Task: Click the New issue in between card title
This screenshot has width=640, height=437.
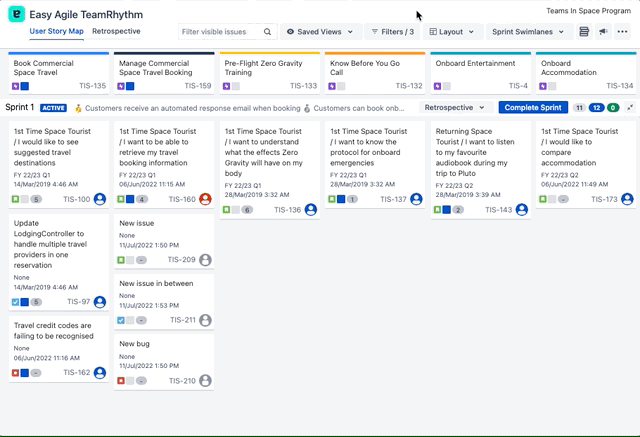Action: (x=156, y=283)
